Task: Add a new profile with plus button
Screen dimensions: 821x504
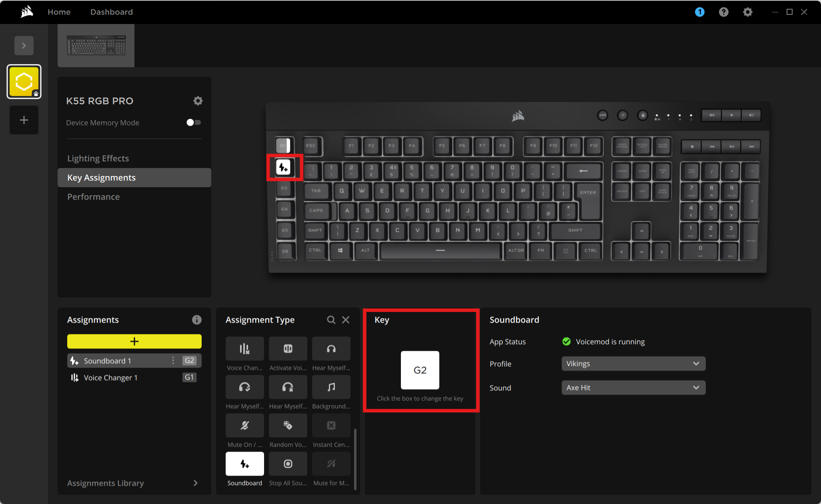Action: 24,120
